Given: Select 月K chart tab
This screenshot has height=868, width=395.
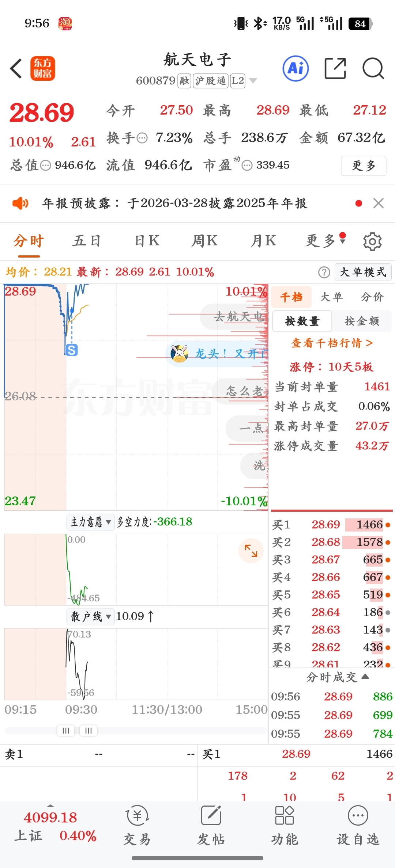Looking at the screenshot, I should pos(263,241).
